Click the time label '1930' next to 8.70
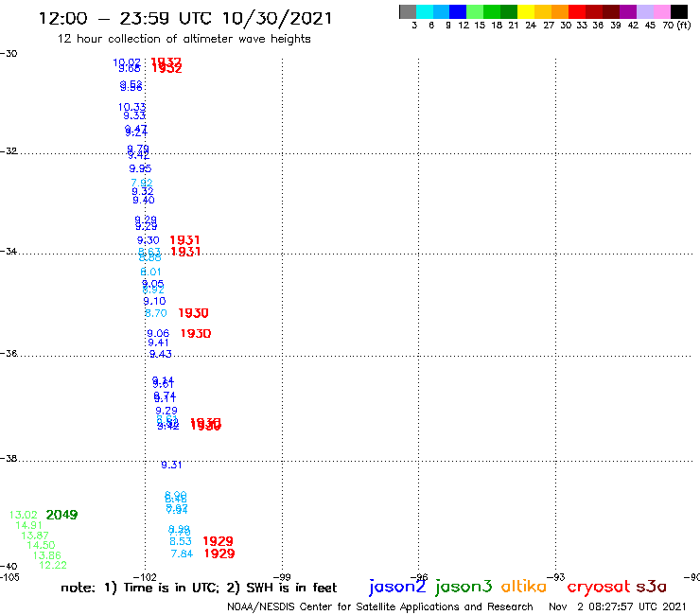This screenshot has width=700, height=615. click(x=193, y=313)
